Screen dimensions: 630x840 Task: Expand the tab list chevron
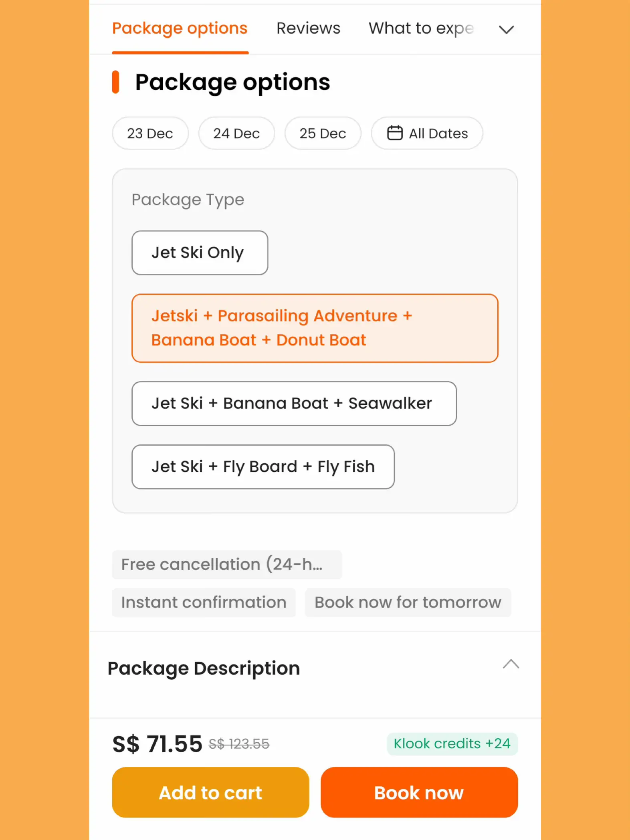506,29
